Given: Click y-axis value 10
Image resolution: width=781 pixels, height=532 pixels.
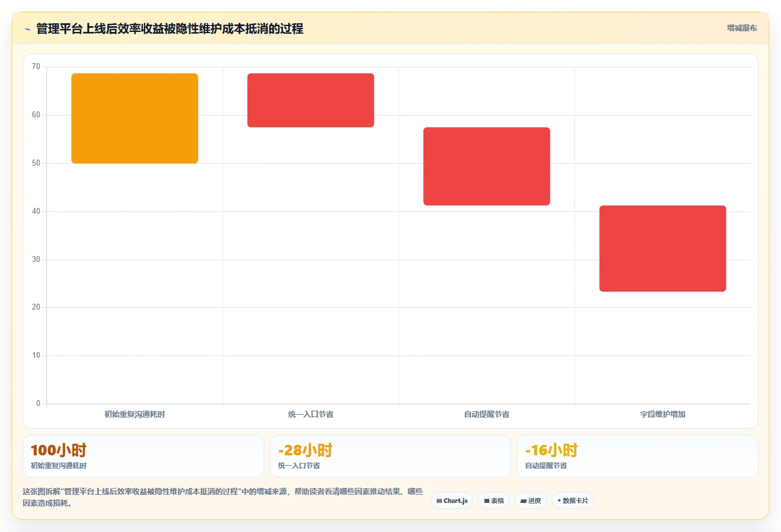Looking at the screenshot, I should coord(36,355).
